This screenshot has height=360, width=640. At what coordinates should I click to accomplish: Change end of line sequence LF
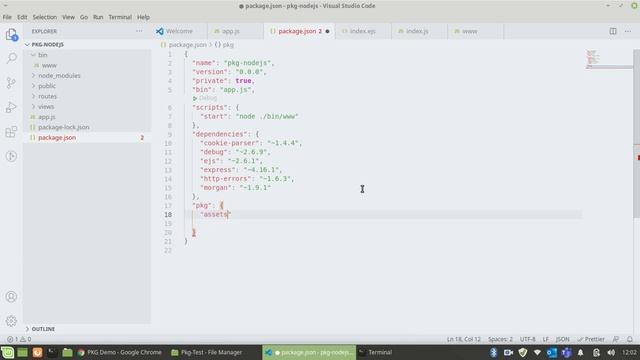[546, 339]
